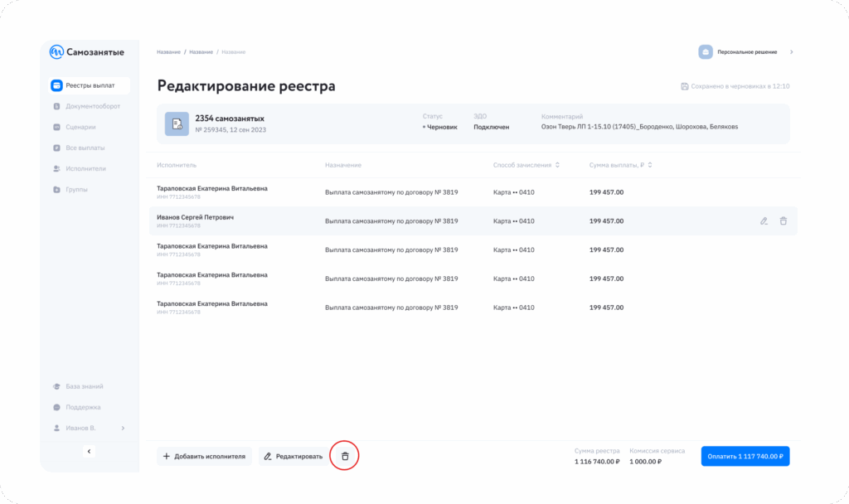Image resolution: width=849 pixels, height=504 pixels.
Task: Click the first Название breadcrumb link
Action: (x=168, y=52)
